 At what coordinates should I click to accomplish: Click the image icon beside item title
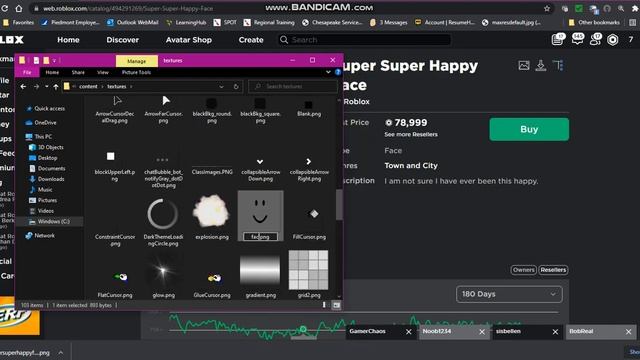point(524,65)
